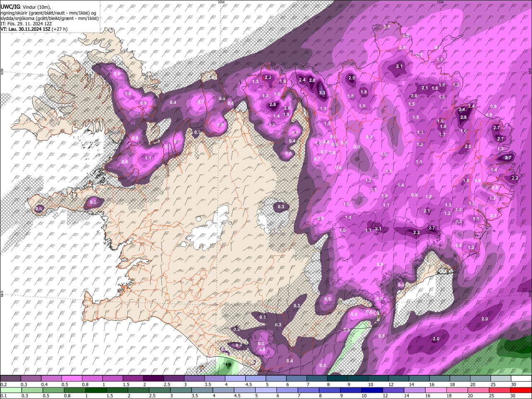
Task: Pick snow legend swatch between 8 and 9
Action: [337, 379]
